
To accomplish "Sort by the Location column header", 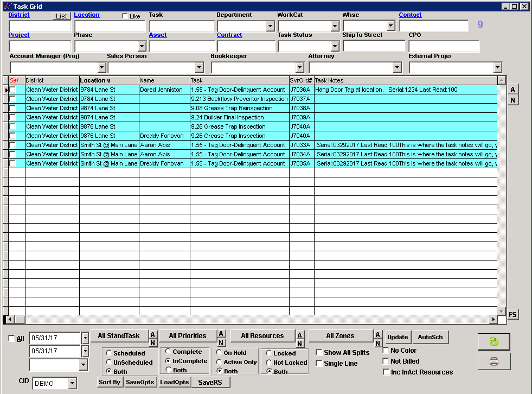I will pos(109,80).
